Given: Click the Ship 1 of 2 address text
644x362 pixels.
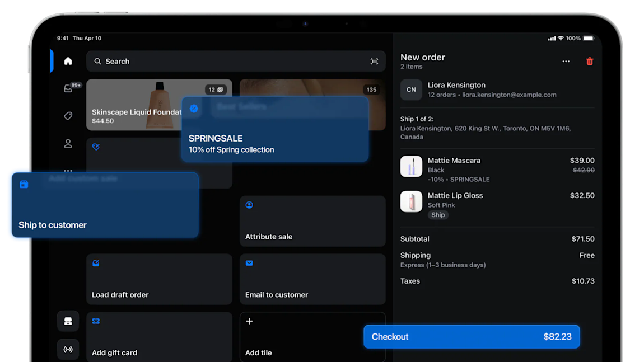Looking at the screenshot, I should click(486, 128).
